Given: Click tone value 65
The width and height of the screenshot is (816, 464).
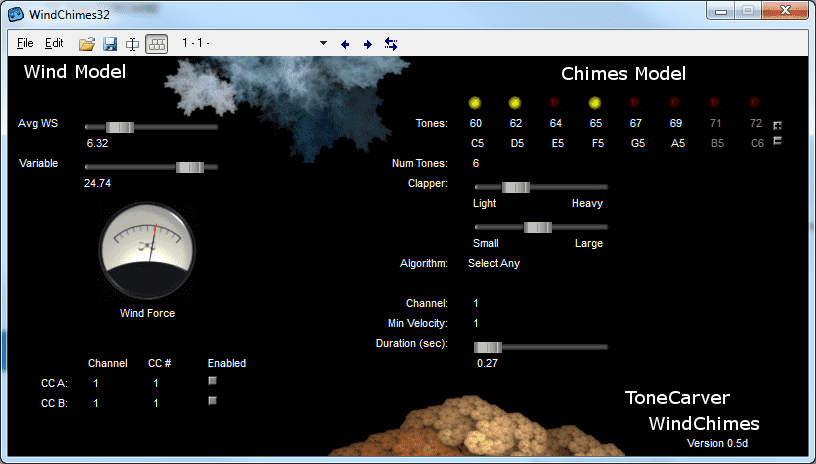Looking at the screenshot, I should [x=596, y=123].
